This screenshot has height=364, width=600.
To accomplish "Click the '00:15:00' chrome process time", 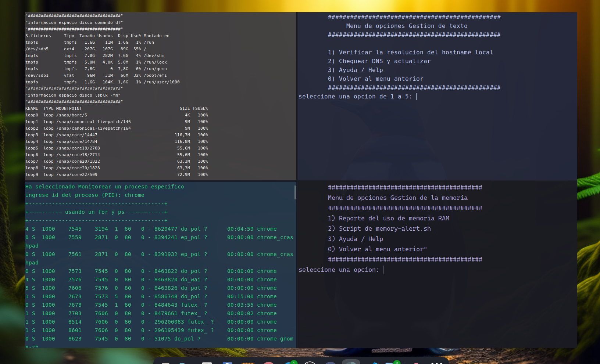I will pyautogui.click(x=240, y=297).
